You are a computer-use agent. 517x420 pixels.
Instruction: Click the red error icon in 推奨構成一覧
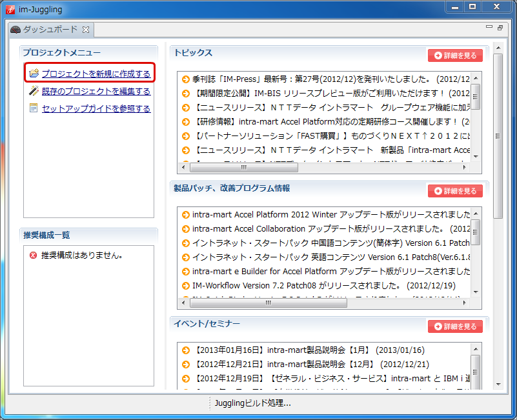34,255
